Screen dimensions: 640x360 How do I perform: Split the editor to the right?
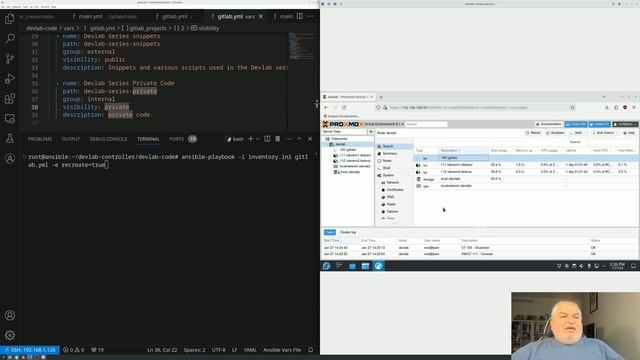[x=300, y=16]
